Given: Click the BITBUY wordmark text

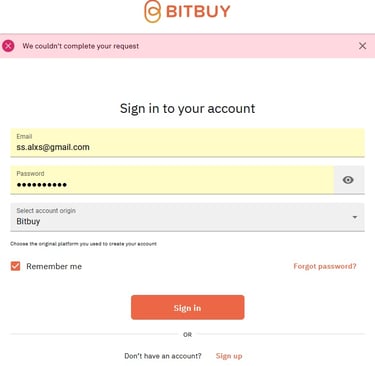Looking at the screenshot, I should [x=198, y=12].
